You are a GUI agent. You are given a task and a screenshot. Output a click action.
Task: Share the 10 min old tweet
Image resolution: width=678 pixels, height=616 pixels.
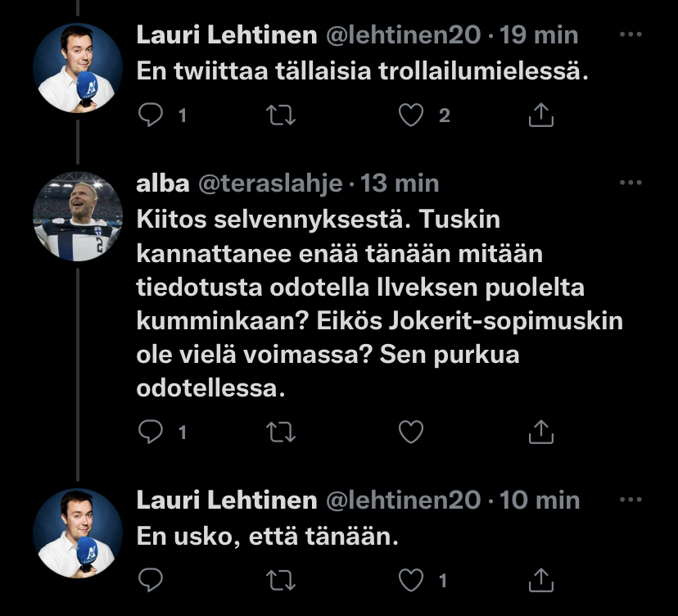point(540,580)
